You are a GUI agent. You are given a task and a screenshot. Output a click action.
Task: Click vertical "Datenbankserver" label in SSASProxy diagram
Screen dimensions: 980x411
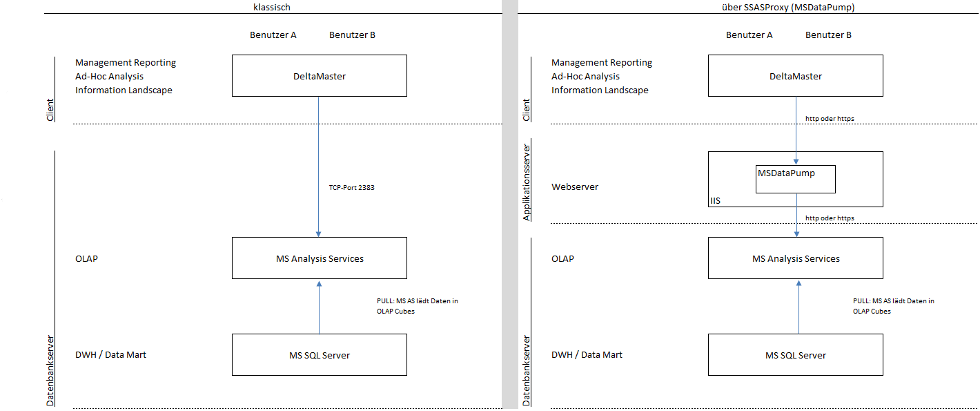click(x=527, y=370)
